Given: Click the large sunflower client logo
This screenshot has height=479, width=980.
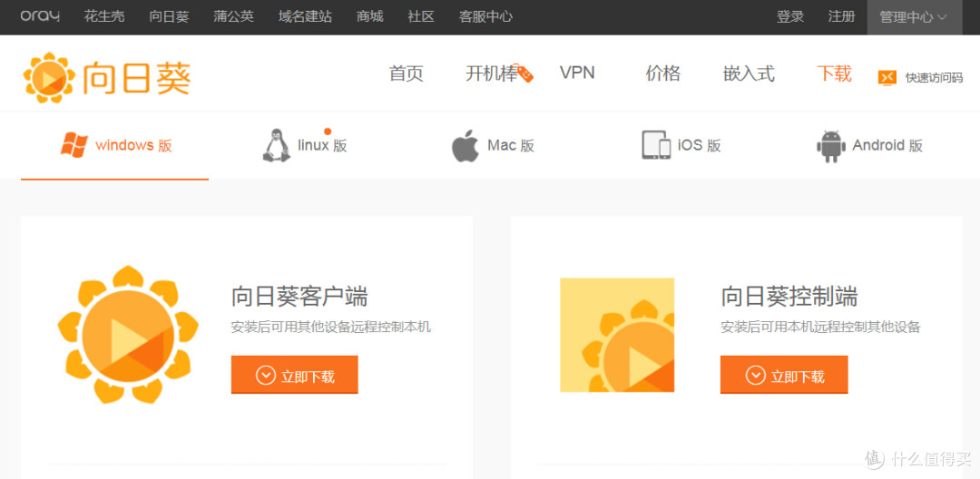Looking at the screenshot, I should coord(128,335).
